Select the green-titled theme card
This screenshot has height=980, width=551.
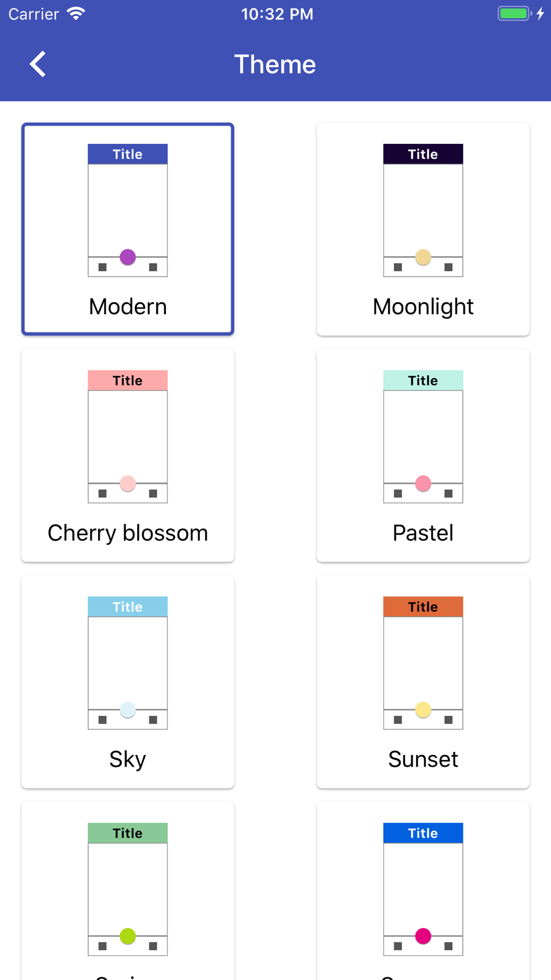128,891
